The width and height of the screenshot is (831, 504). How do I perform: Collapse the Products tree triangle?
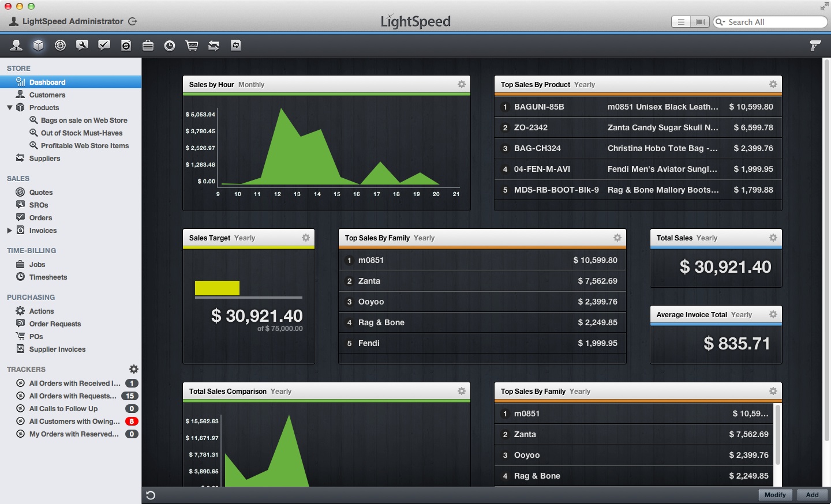pyautogui.click(x=9, y=107)
